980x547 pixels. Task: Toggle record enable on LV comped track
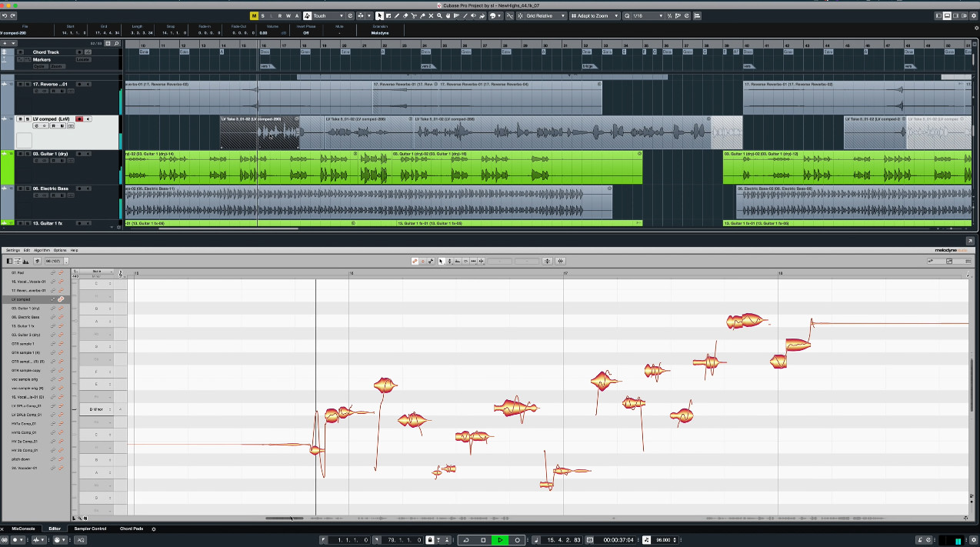tap(78, 119)
